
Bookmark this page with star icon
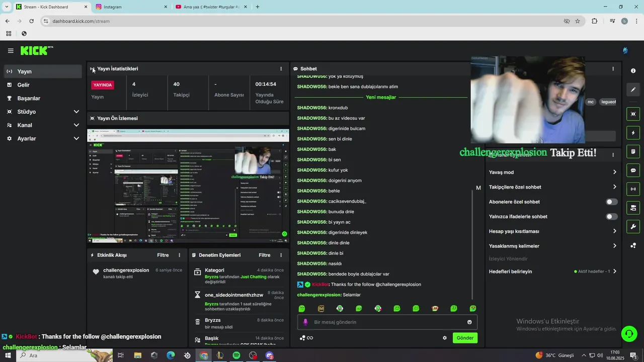(578, 21)
